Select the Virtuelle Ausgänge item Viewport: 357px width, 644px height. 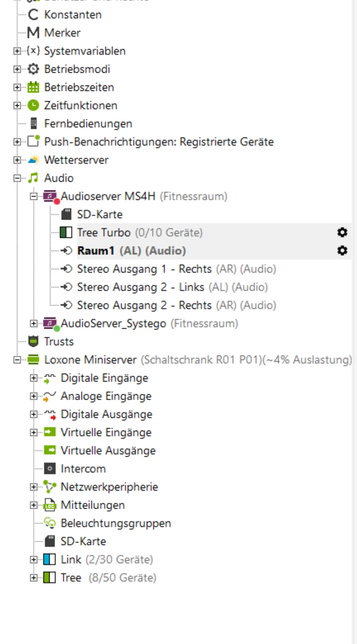click(x=108, y=451)
